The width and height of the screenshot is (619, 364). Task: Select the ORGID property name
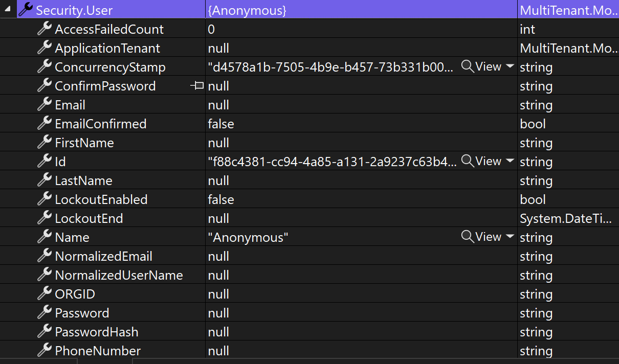[75, 294]
